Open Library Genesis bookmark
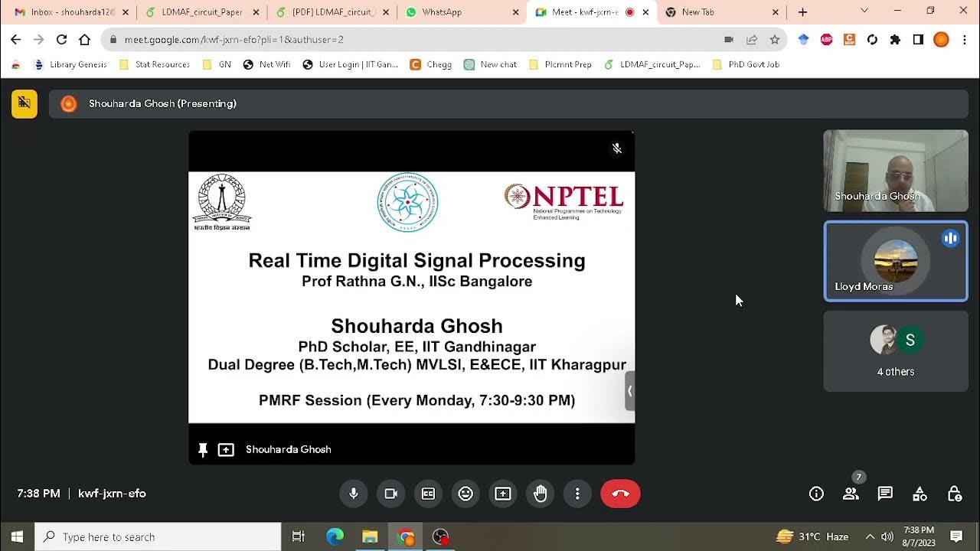The image size is (980, 551). (70, 65)
